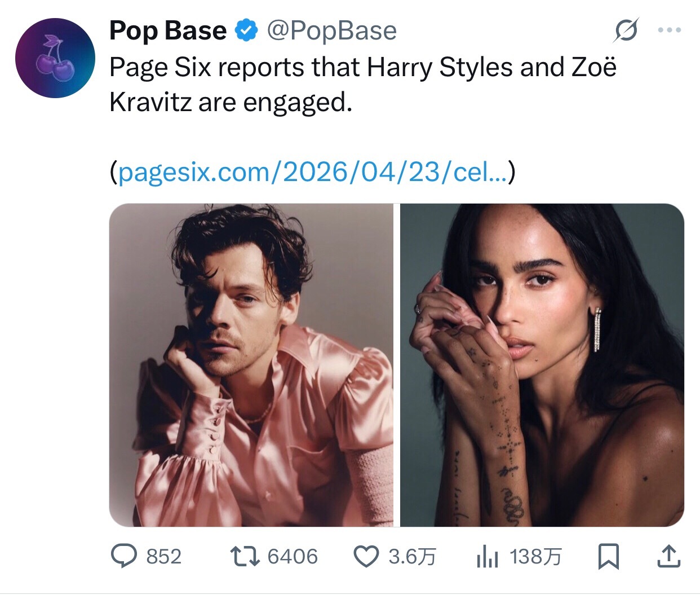Open right photo of woman with tattooed hands

tap(542, 365)
